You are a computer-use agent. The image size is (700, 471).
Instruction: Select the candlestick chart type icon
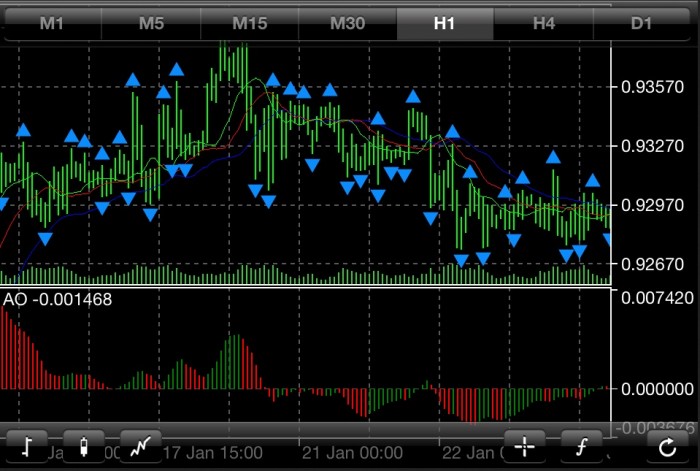pyautogui.click(x=84, y=446)
